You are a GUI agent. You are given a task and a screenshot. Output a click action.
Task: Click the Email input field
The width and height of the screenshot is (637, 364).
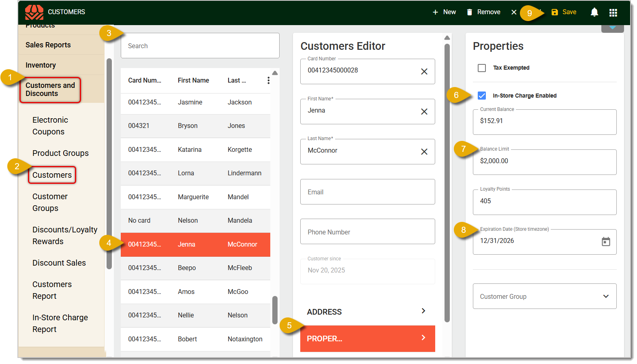368,192
